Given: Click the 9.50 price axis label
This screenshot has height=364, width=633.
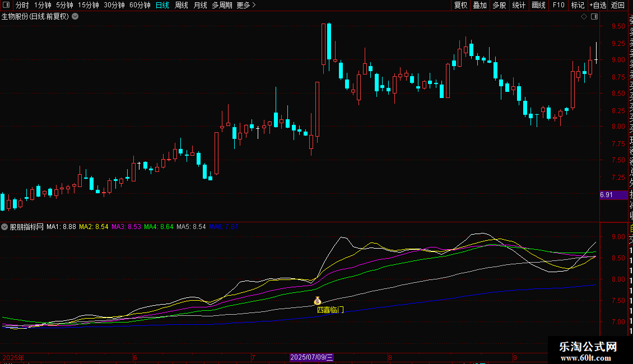Looking at the screenshot, I should pos(618,26).
